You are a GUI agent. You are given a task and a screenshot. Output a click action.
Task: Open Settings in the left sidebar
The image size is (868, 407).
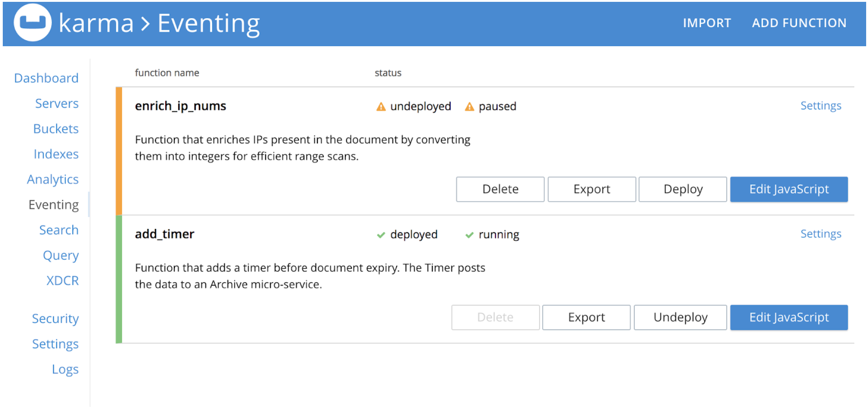(x=55, y=344)
